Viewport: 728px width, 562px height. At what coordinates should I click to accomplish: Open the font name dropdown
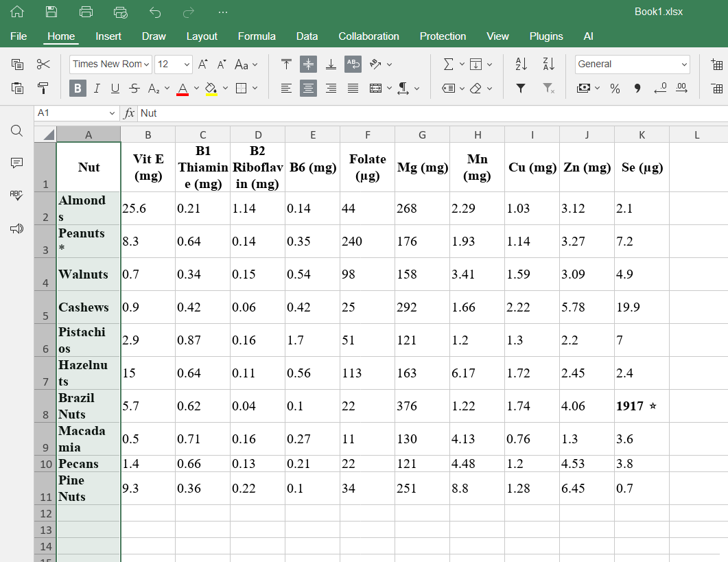[x=110, y=65]
